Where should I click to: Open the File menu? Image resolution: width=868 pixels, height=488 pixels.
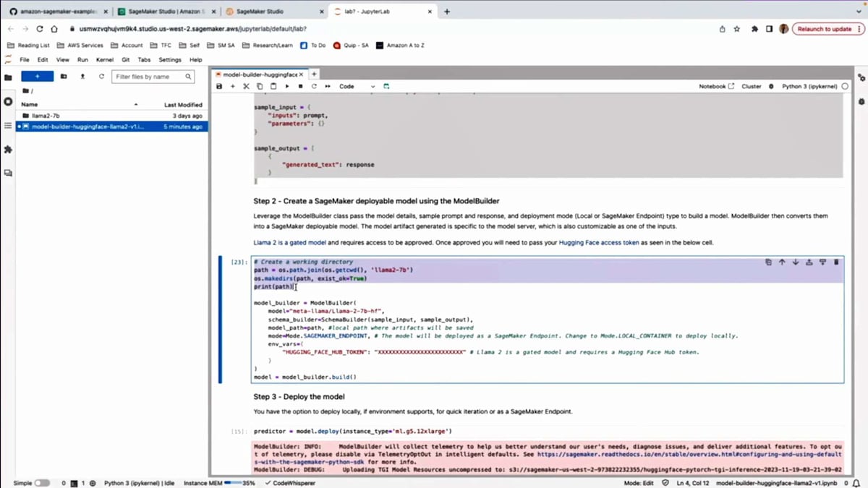coord(25,60)
